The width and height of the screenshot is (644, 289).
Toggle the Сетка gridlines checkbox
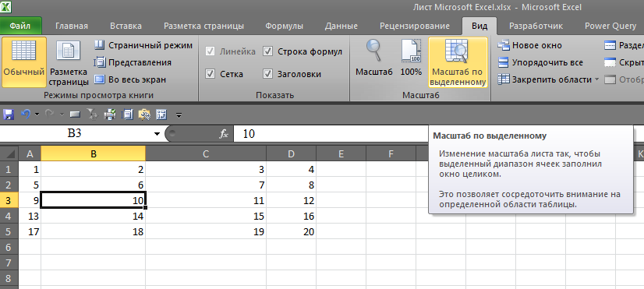pos(211,74)
